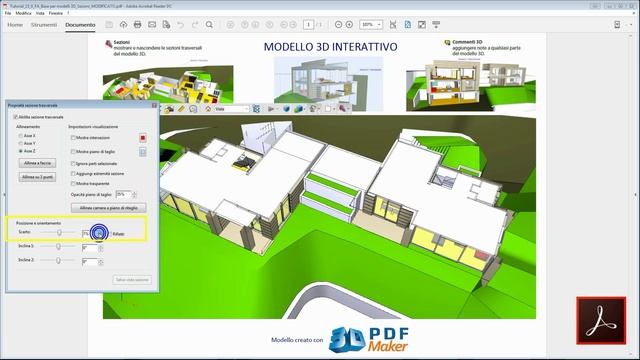Image resolution: width=640 pixels, height=360 pixels.
Task: Switch to the Strumenti tab
Action: 44,25
